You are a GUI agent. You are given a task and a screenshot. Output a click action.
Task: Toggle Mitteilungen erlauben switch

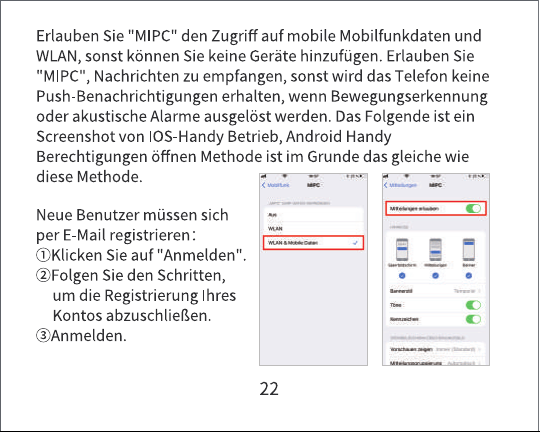[x=473, y=208]
